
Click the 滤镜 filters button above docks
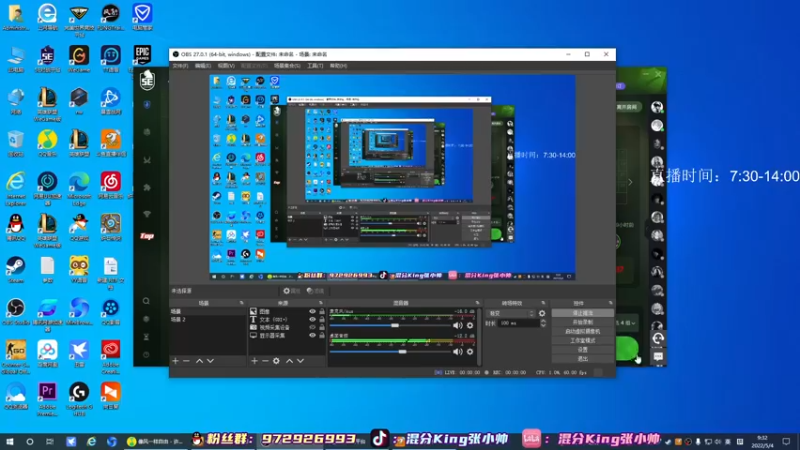click(315, 291)
